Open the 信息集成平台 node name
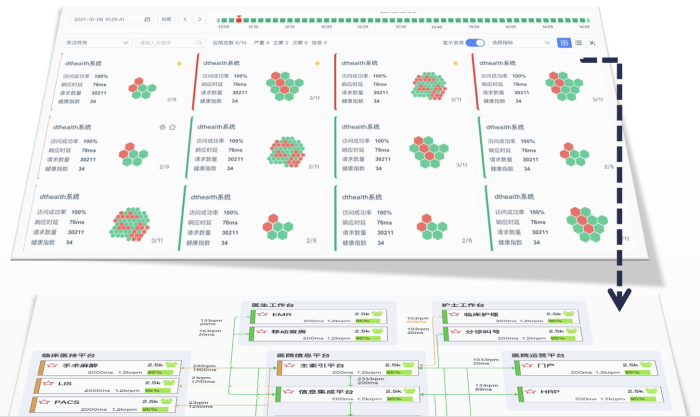Image resolution: width=700 pixels, height=417 pixels. (326, 392)
